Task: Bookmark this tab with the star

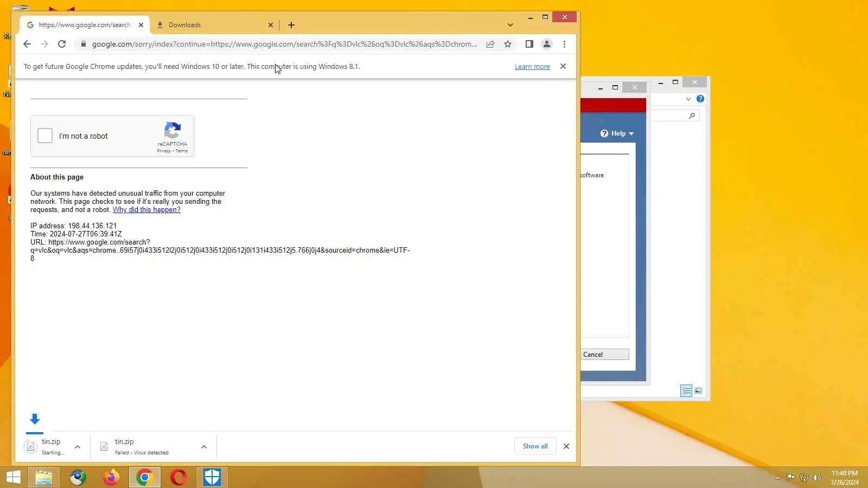Action: click(508, 44)
